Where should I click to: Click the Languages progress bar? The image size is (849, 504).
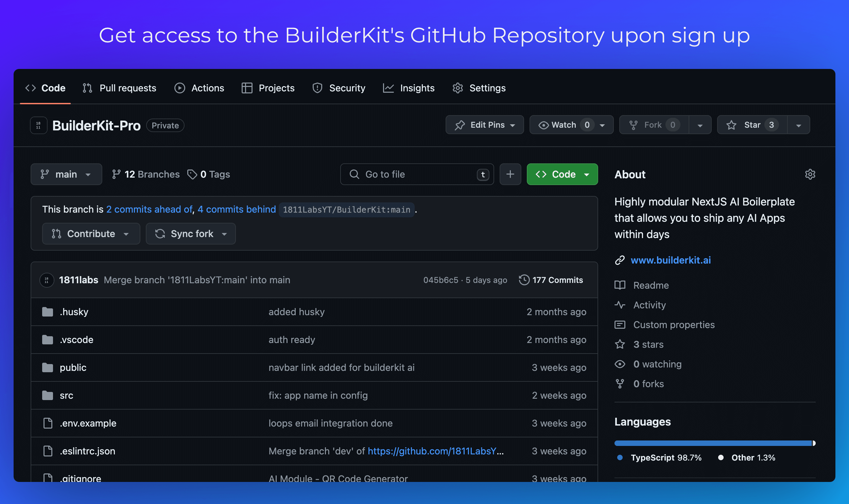(715, 443)
